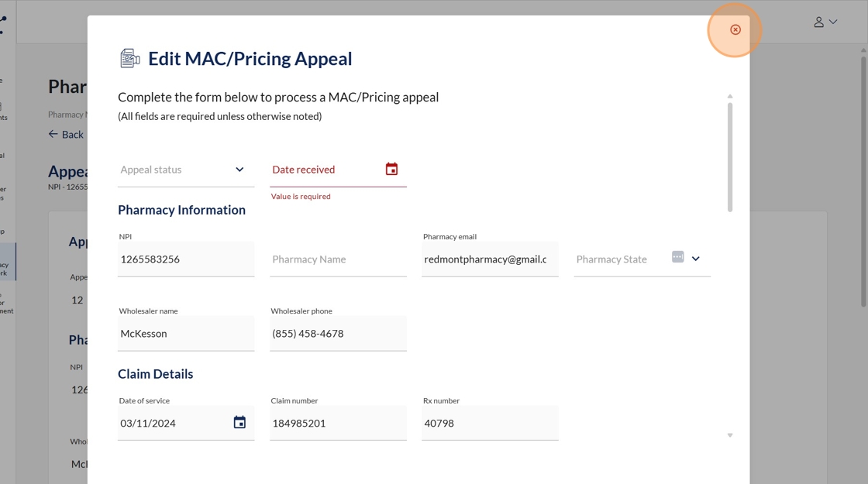Expand the Pharmacy State dropdown
Viewport: 868px width, 484px height.
(695, 259)
